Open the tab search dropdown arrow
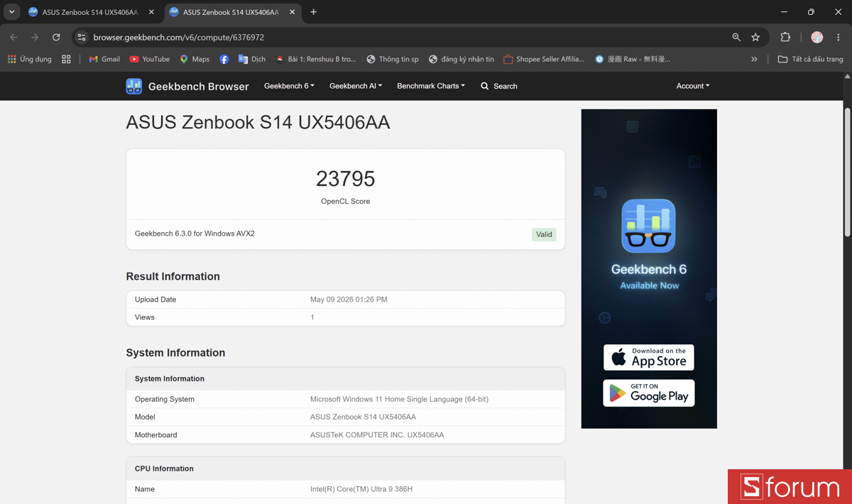852x504 pixels. (12, 12)
